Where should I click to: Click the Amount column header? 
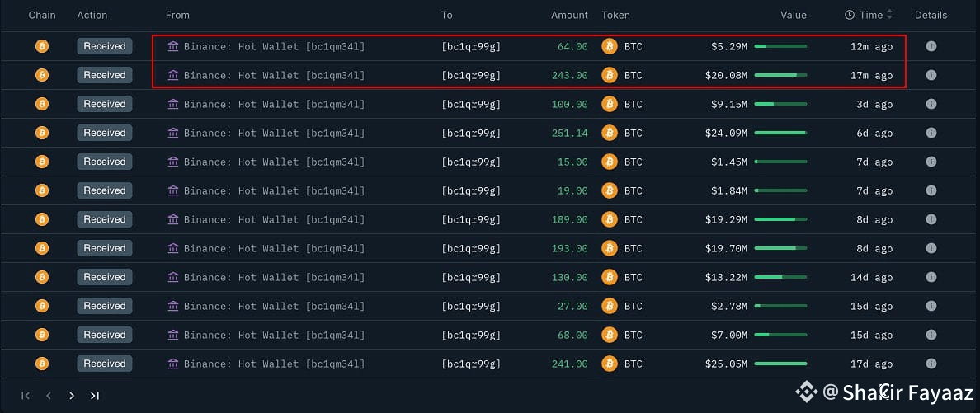(x=569, y=15)
